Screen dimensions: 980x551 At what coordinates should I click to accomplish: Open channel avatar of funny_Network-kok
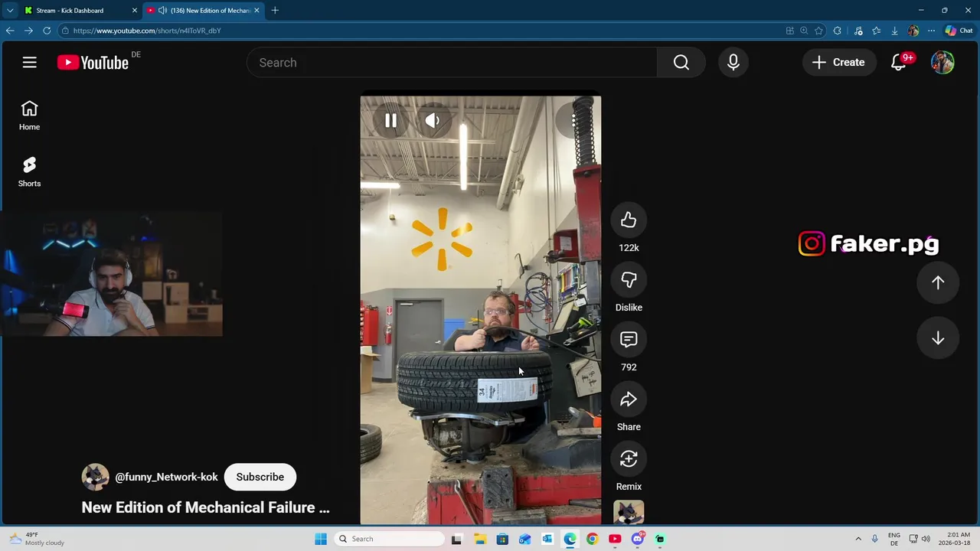(x=95, y=477)
